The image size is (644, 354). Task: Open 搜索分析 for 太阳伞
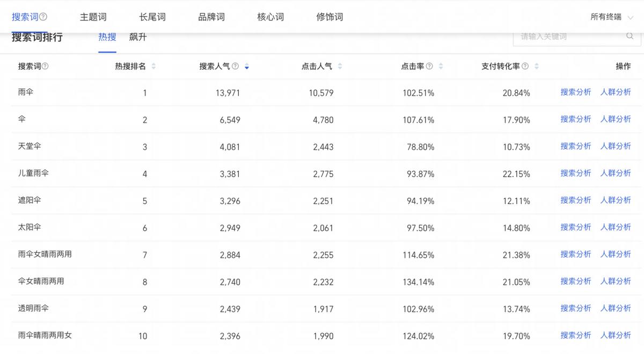click(x=576, y=227)
